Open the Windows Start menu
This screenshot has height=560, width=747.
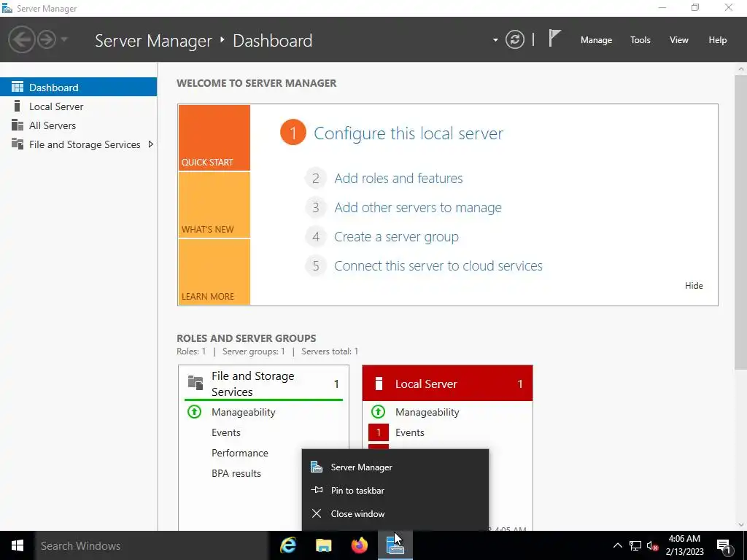(x=18, y=545)
